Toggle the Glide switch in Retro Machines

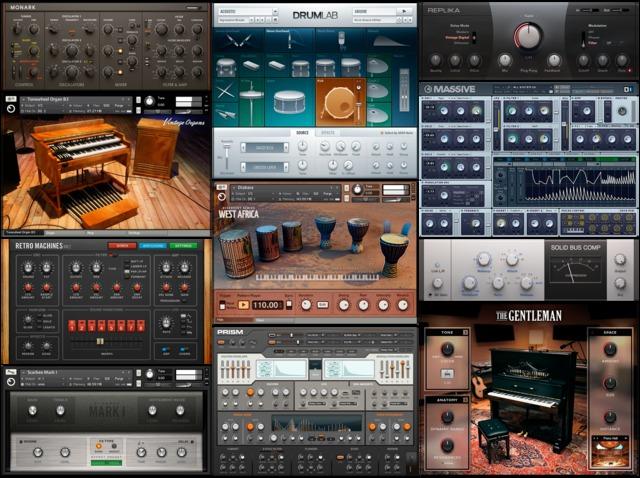coord(38,316)
